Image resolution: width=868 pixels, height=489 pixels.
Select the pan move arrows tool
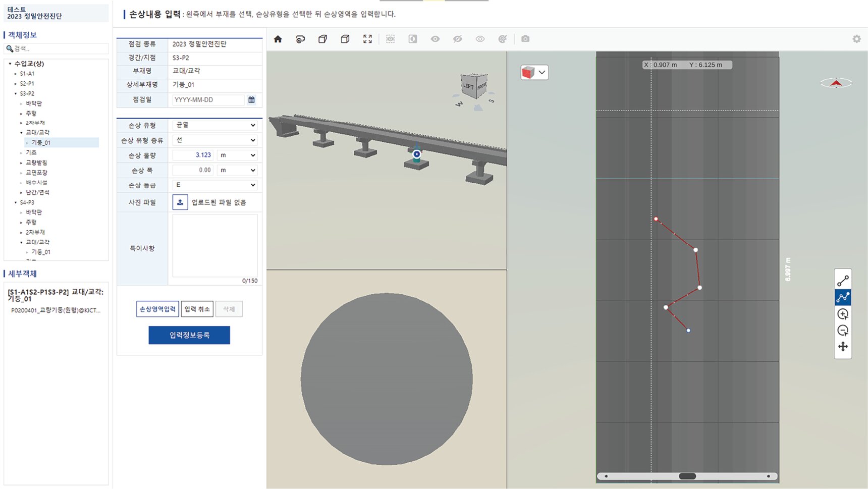843,347
